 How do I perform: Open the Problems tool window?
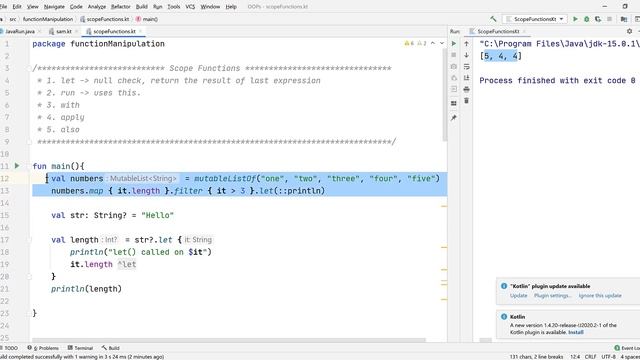point(43,348)
